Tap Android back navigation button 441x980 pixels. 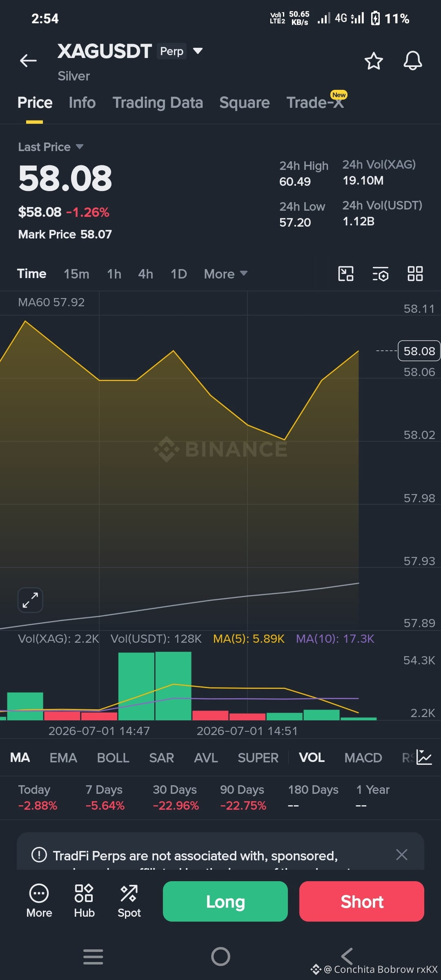347,956
